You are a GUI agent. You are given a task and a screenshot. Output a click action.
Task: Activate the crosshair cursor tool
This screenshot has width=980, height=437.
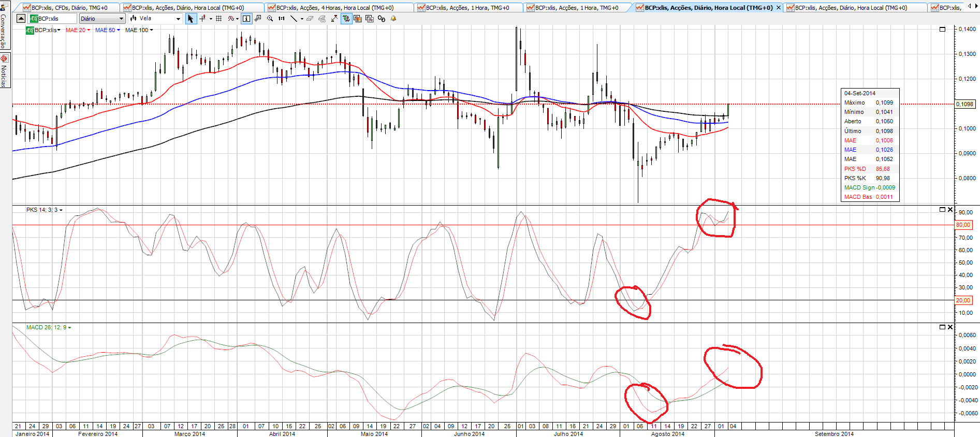coord(202,19)
